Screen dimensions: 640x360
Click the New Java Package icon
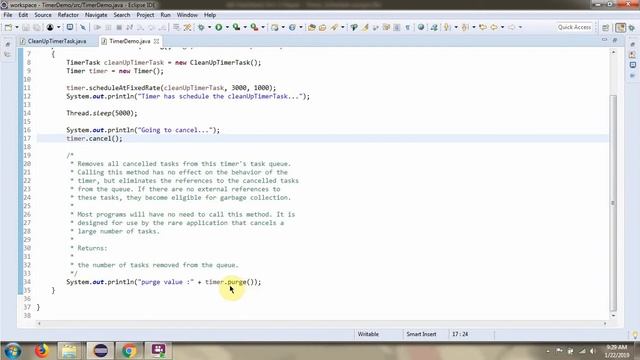275,27
